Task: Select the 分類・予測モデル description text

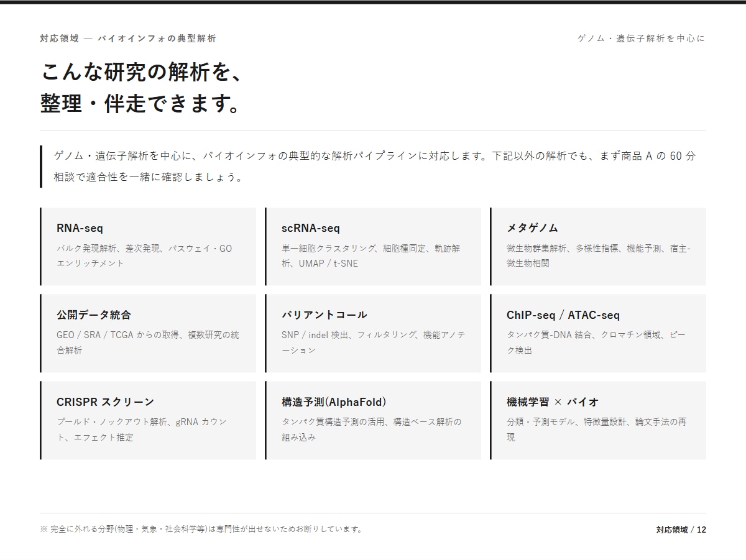Action: pos(597,429)
